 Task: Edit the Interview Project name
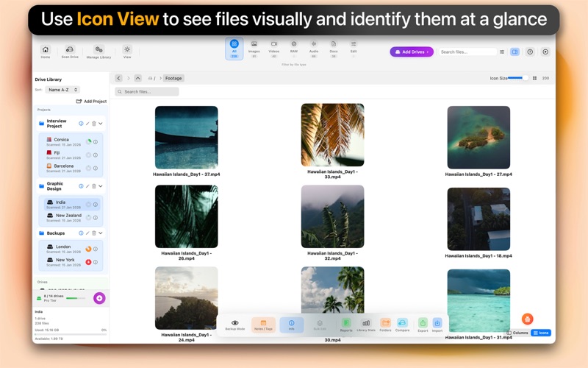click(x=87, y=123)
